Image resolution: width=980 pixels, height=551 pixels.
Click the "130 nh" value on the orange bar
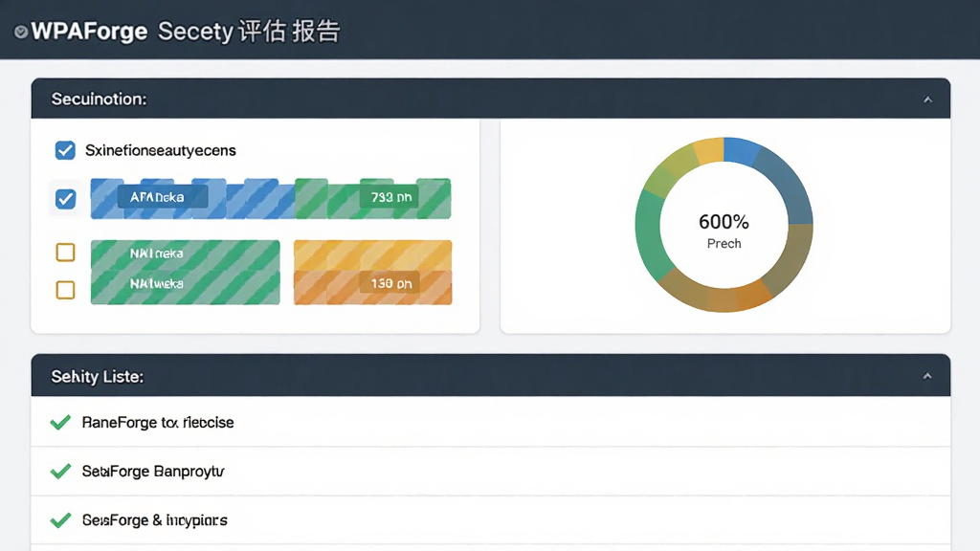click(x=391, y=283)
